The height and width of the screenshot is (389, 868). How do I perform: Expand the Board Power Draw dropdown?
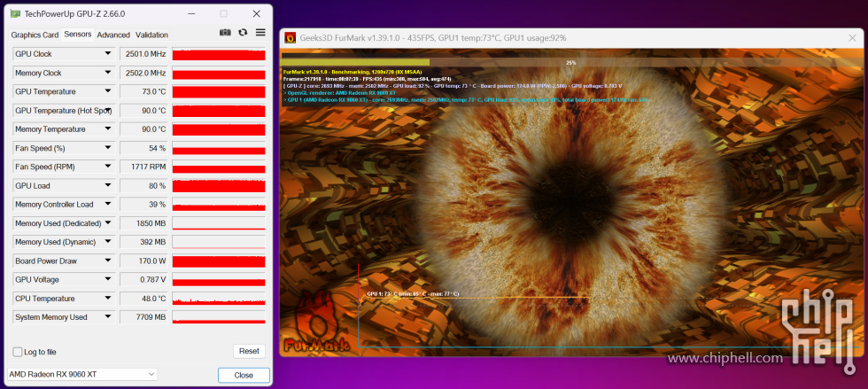click(x=108, y=261)
